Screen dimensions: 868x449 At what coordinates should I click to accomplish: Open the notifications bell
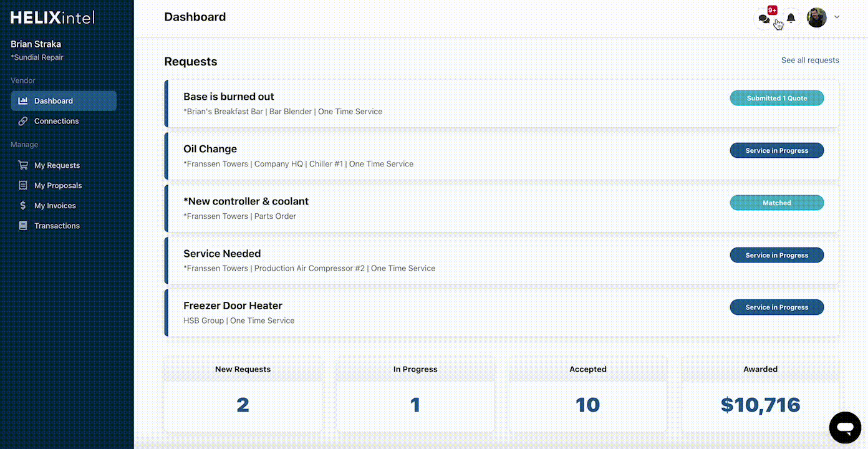tap(791, 17)
